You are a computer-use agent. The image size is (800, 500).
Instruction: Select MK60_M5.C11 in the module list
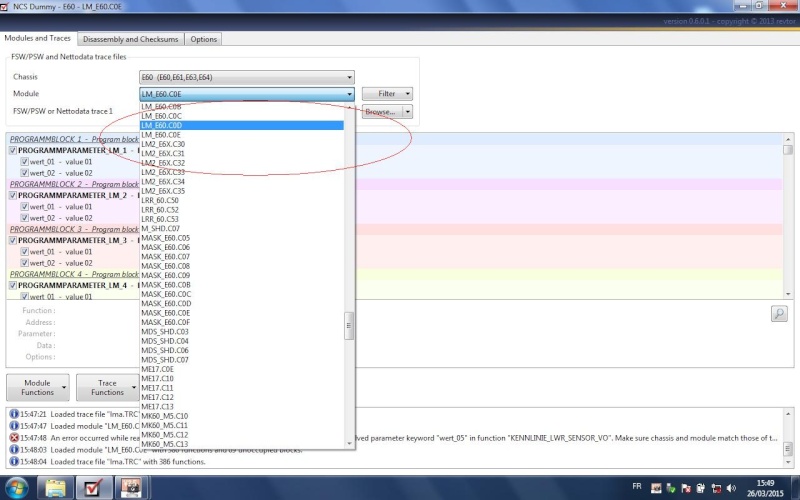coord(242,425)
